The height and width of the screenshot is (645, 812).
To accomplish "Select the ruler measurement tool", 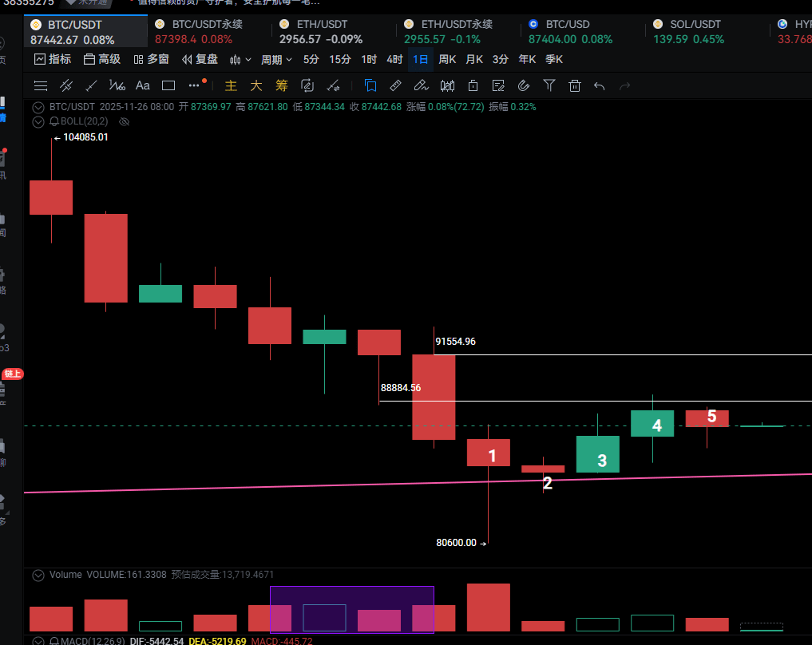I will tap(395, 85).
